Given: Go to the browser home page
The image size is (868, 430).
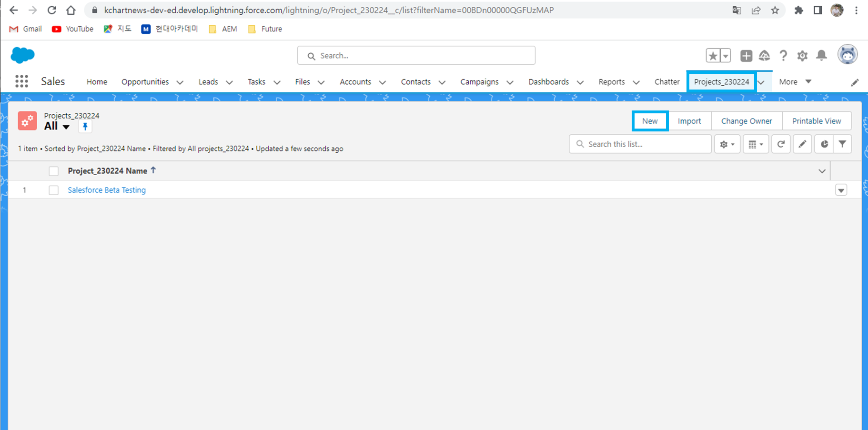Looking at the screenshot, I should (x=71, y=10).
